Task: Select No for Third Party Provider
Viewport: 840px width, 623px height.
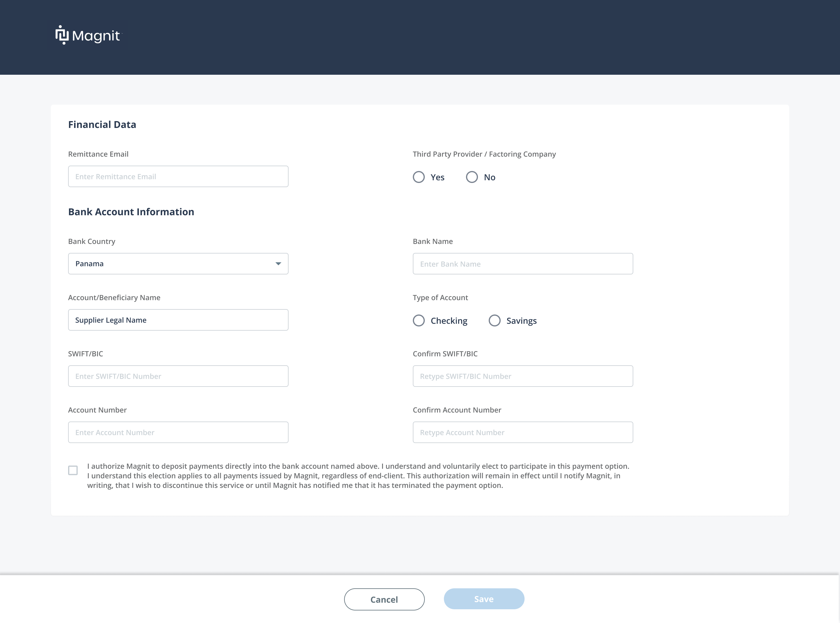Action: (x=472, y=177)
